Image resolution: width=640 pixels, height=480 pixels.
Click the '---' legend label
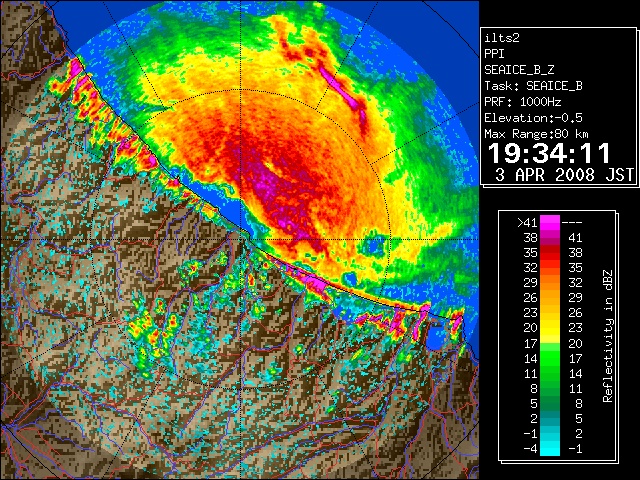[x=572, y=223]
